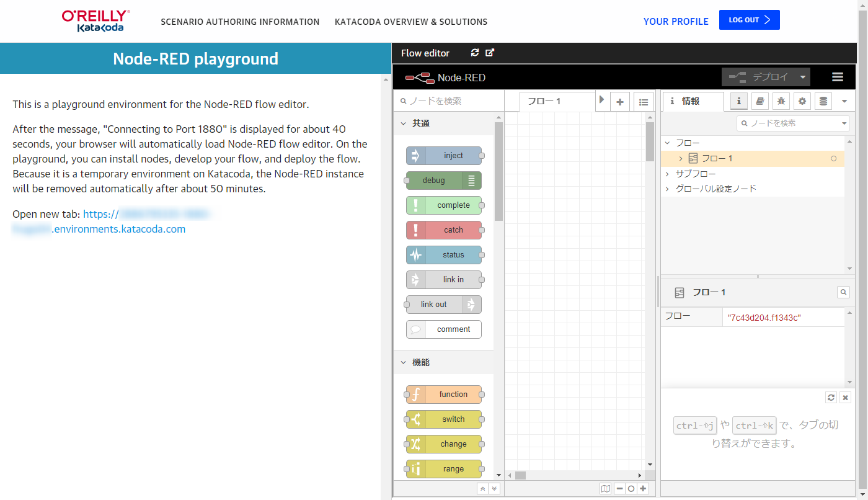This screenshot has width=868, height=500.
Task: Collapse the 機能 palette category
Action: [x=443, y=362]
